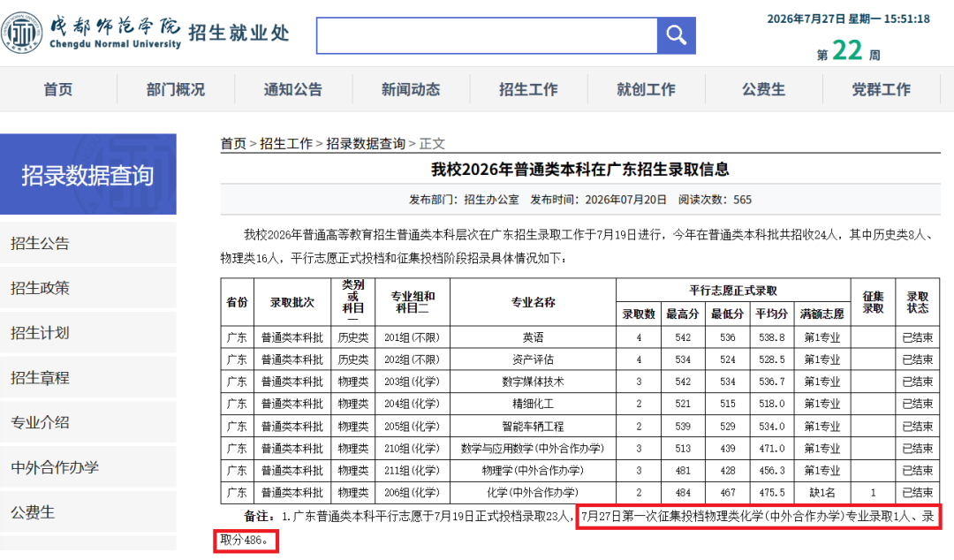Screen dimensions: 954x560
Task: Click the 化学(中外合作办学) cell
Action: click(x=533, y=493)
